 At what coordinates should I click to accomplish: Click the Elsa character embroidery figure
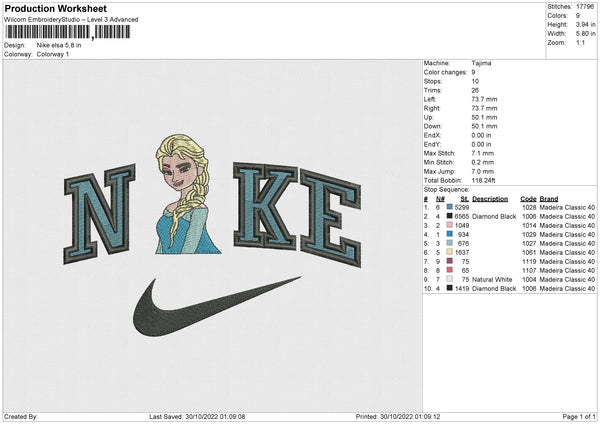188,194
